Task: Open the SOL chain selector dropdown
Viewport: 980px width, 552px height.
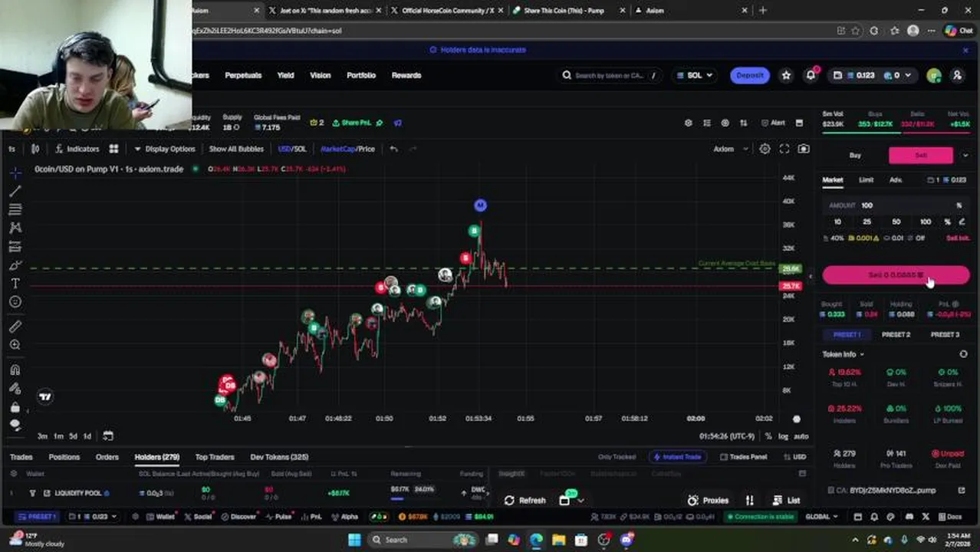Action: coord(695,75)
